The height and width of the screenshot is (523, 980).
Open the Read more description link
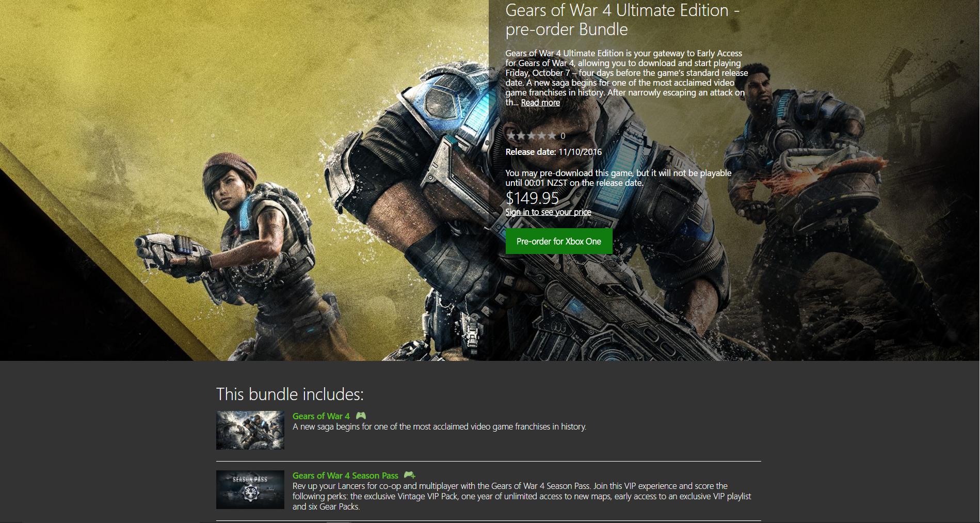coord(540,102)
